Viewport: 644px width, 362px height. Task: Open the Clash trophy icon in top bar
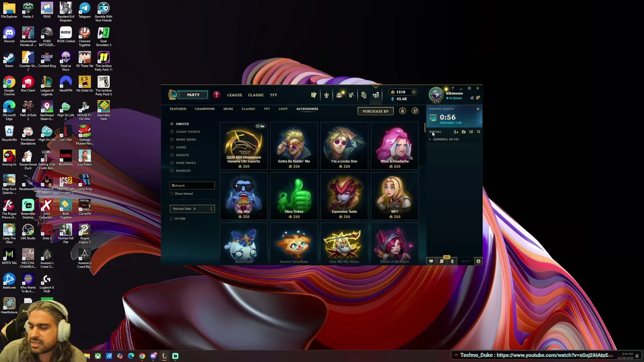pos(326,95)
